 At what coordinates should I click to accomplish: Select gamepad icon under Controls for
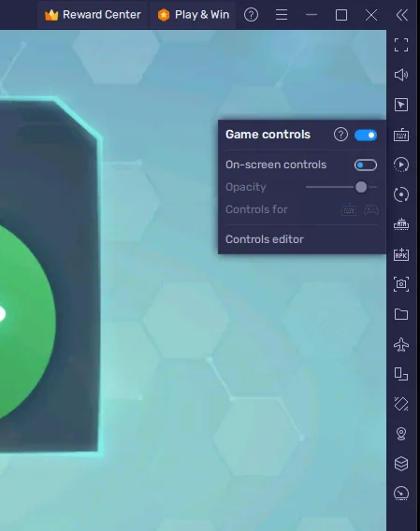[371, 210]
